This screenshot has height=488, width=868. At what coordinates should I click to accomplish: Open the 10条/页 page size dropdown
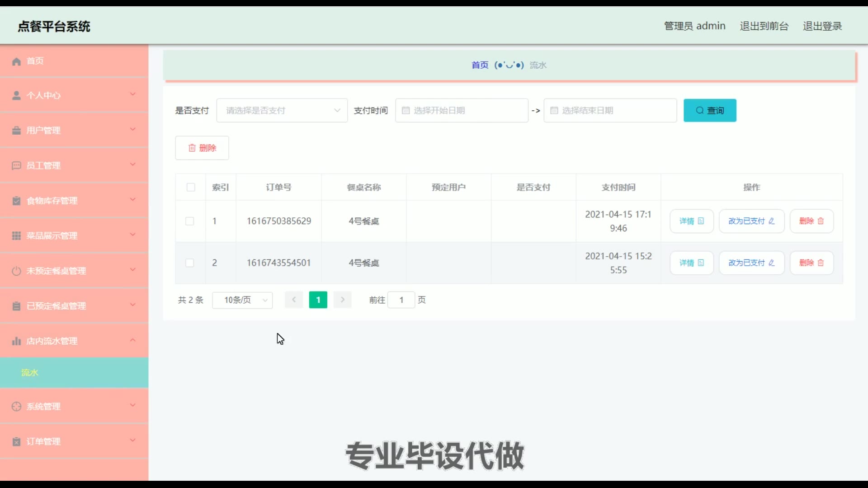[x=242, y=300]
